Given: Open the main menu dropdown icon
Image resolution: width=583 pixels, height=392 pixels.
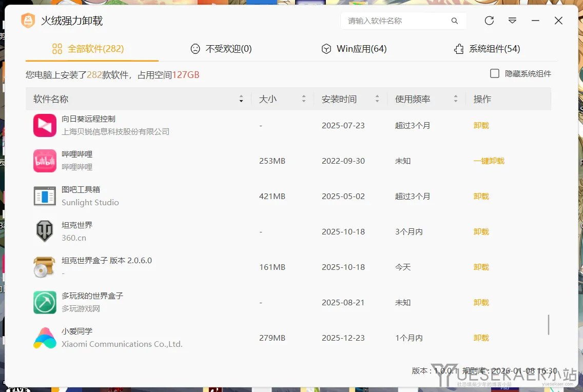Looking at the screenshot, I should 512,21.
